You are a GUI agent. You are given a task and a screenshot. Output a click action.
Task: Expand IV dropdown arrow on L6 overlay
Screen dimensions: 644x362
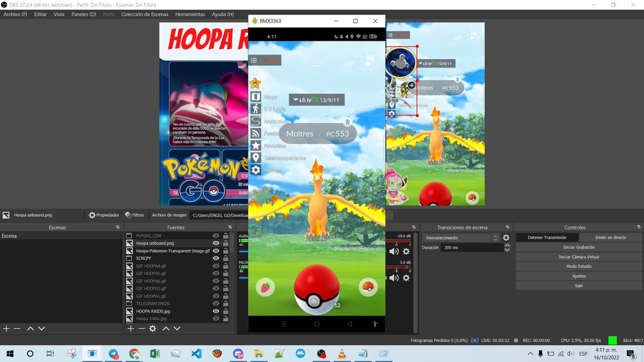tap(295, 100)
